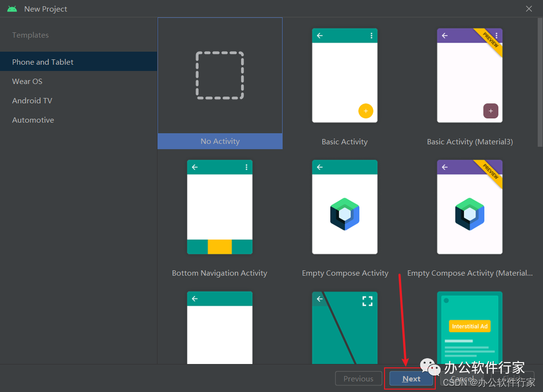Pick the Basic Activity (Material3) template preview
Image resolution: width=543 pixels, height=392 pixels.
[x=470, y=76]
